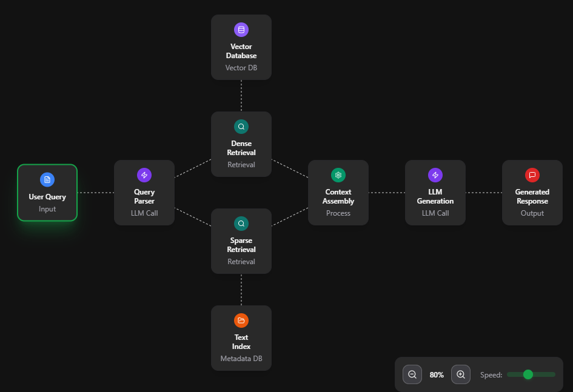573x392 pixels.
Task: Click the 'Dense Retrieval' node title
Action: [x=241, y=148]
